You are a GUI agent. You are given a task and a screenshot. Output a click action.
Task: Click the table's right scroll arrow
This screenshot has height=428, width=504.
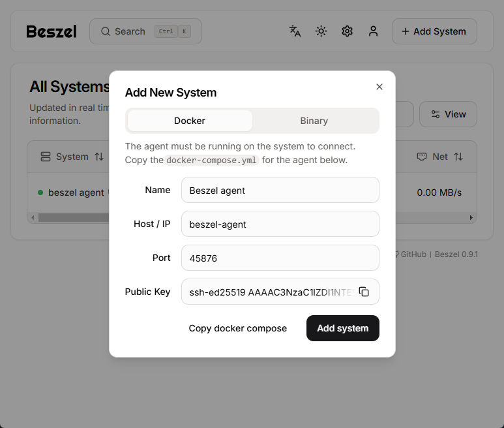tap(471, 218)
